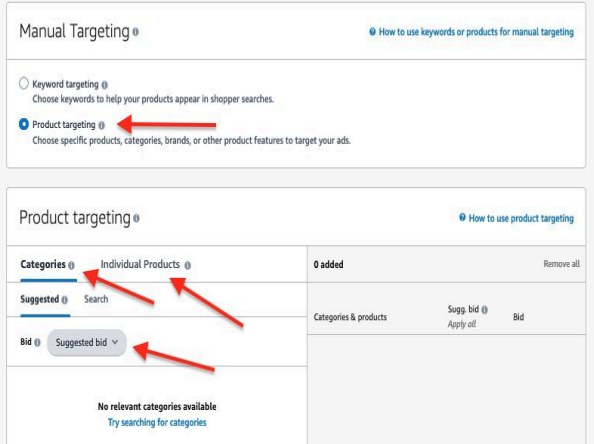Screen dimensions: 594x444
Task: Click info icon next to Keyword targeting
Action: (105, 85)
